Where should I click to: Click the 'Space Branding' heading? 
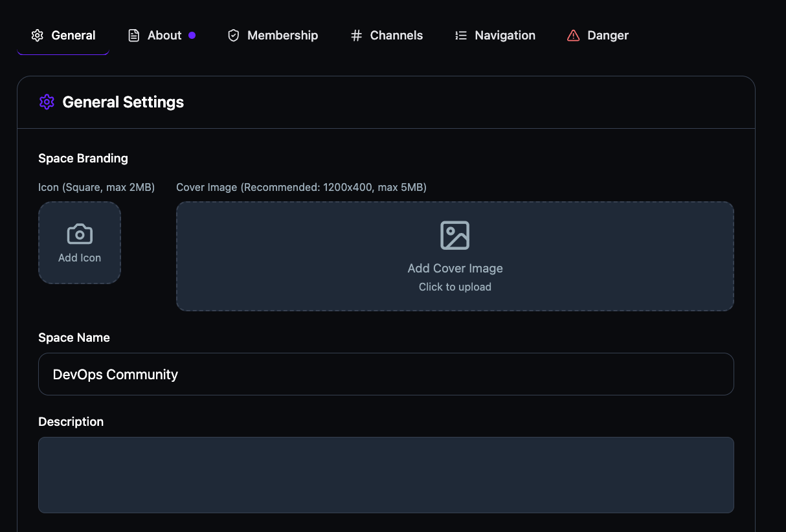(x=83, y=159)
